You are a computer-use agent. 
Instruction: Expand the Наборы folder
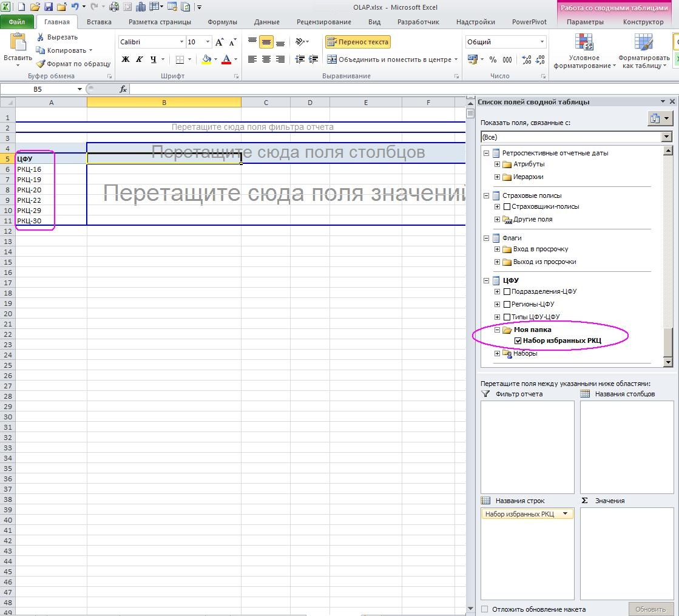pos(497,353)
